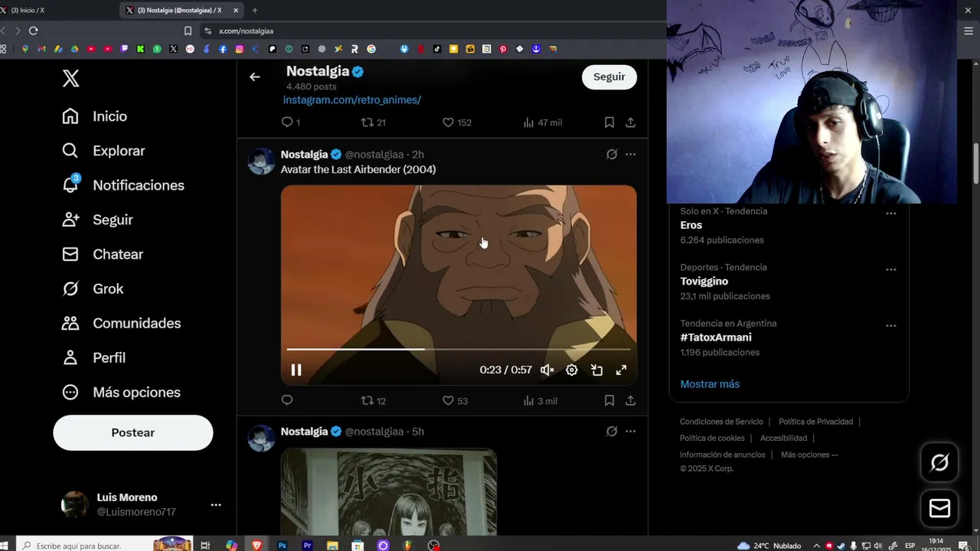Open Política de Privacidad link

click(x=815, y=422)
